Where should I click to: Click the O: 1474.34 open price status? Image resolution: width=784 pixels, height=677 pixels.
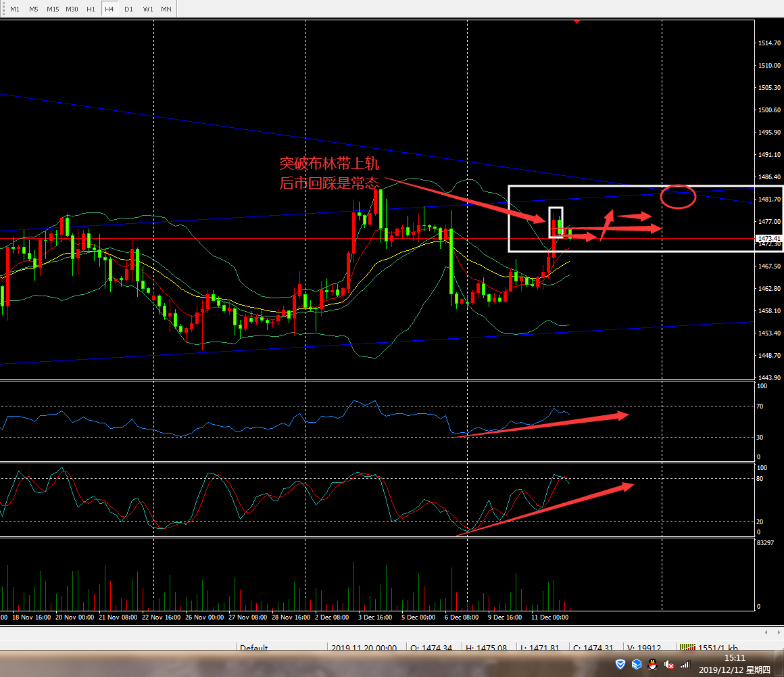(x=431, y=647)
